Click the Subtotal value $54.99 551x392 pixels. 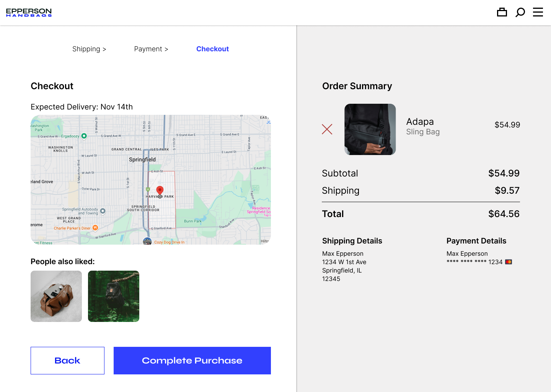click(x=504, y=173)
